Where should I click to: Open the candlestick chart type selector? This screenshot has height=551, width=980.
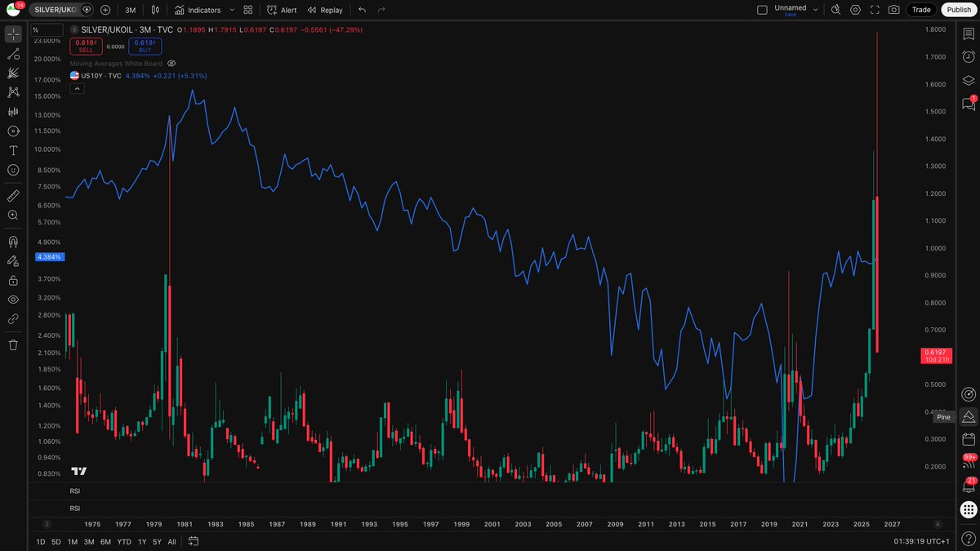click(x=155, y=10)
